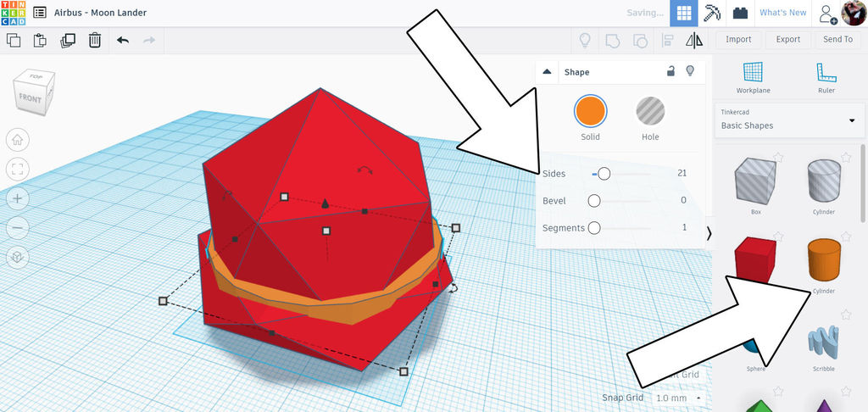Favorite the Scribble shape star
868x412 pixels.
point(846,315)
